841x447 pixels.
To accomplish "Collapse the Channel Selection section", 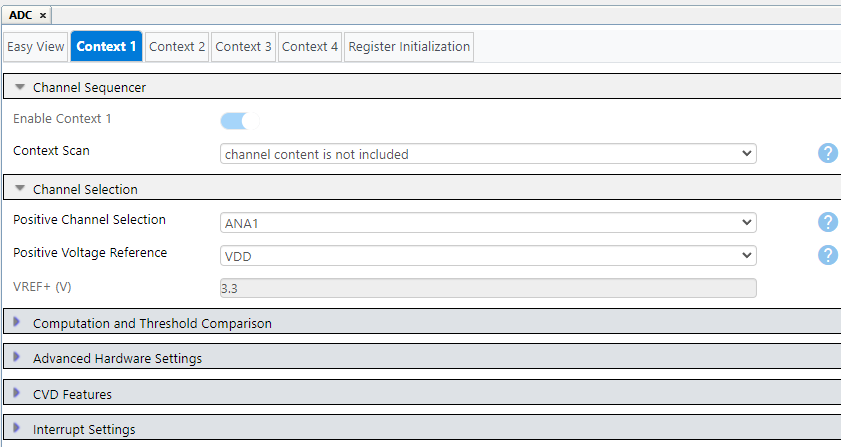I will tap(20, 189).
